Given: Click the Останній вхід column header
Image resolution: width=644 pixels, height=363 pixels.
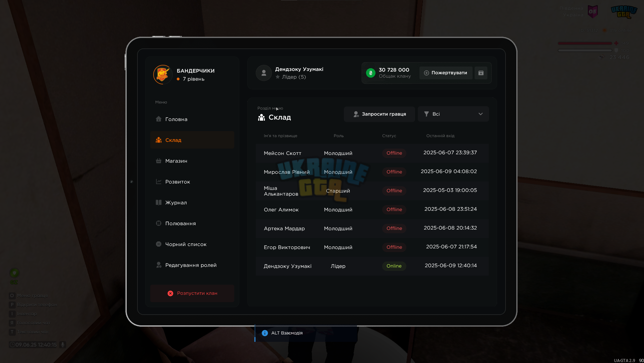Looking at the screenshot, I should (x=440, y=136).
